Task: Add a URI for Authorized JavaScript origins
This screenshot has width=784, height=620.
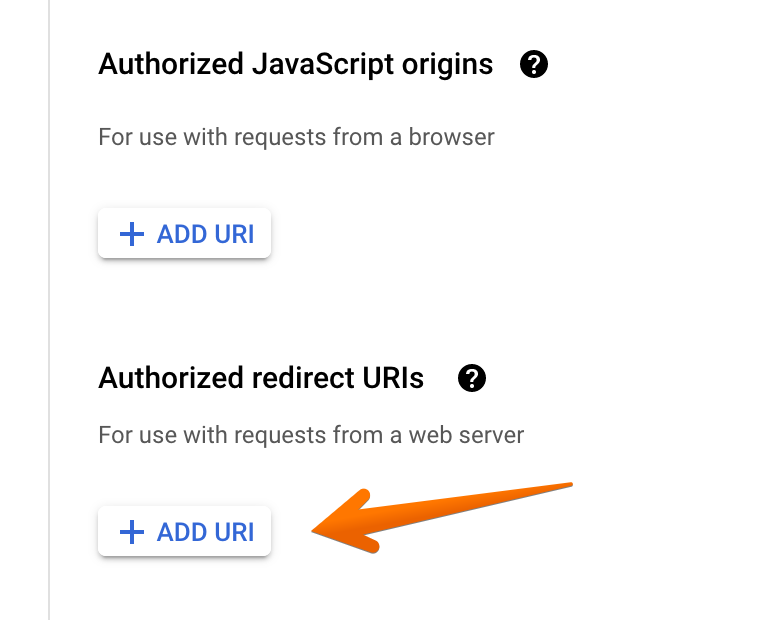Action: [184, 235]
